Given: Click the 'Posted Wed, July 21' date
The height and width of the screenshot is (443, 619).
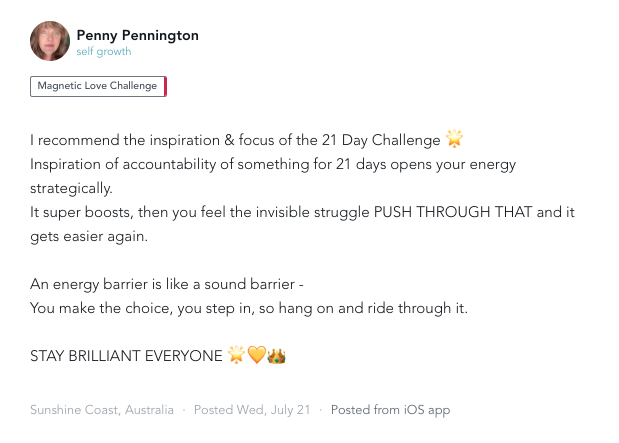Looking at the screenshot, I should pos(252,410).
